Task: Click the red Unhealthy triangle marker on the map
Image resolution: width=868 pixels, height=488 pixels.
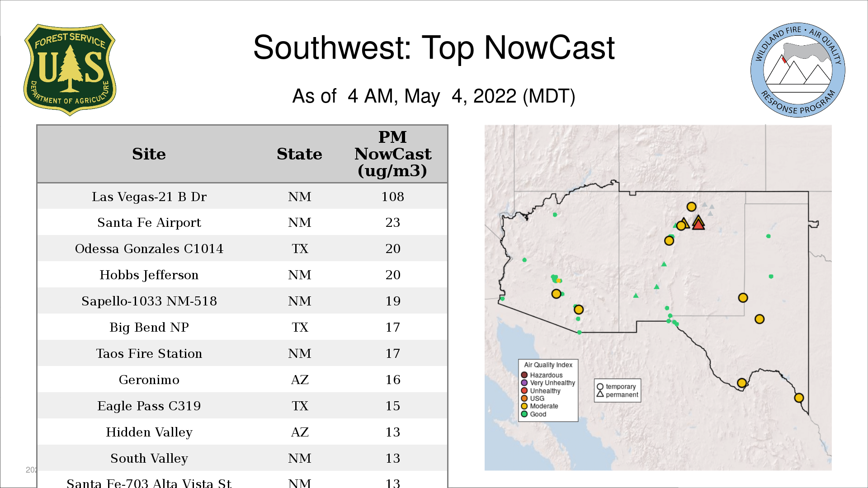Action: pos(698,224)
